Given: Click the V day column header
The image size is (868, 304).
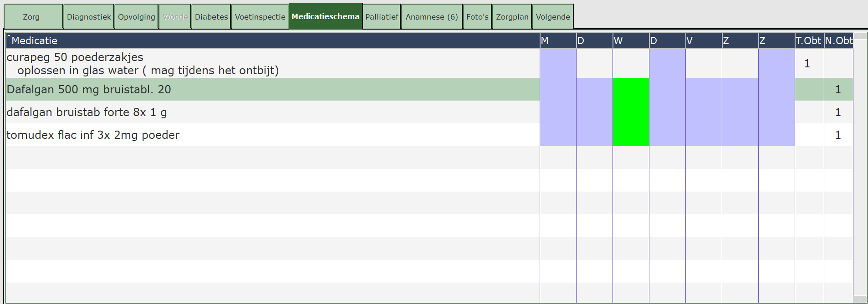Looking at the screenshot, I should point(704,41).
